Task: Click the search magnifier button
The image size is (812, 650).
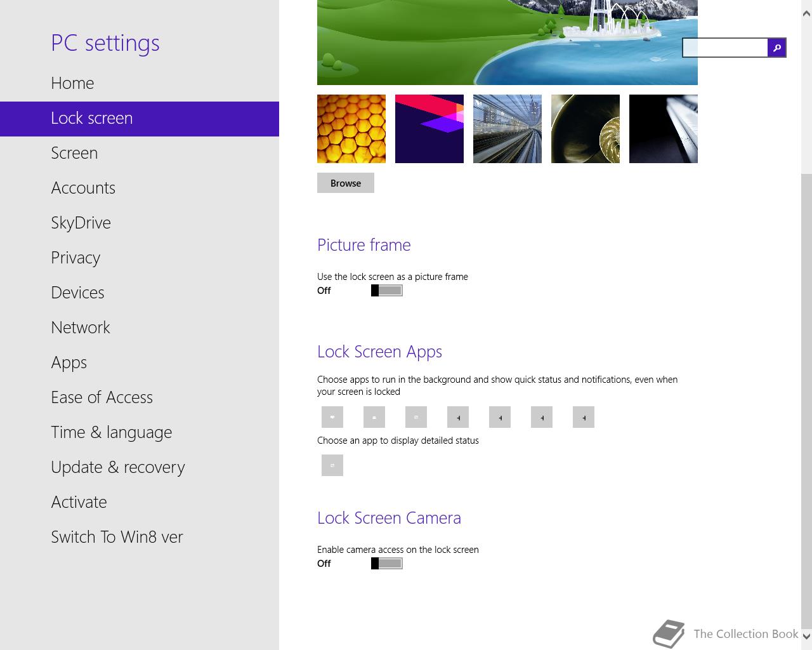Action: [x=776, y=48]
